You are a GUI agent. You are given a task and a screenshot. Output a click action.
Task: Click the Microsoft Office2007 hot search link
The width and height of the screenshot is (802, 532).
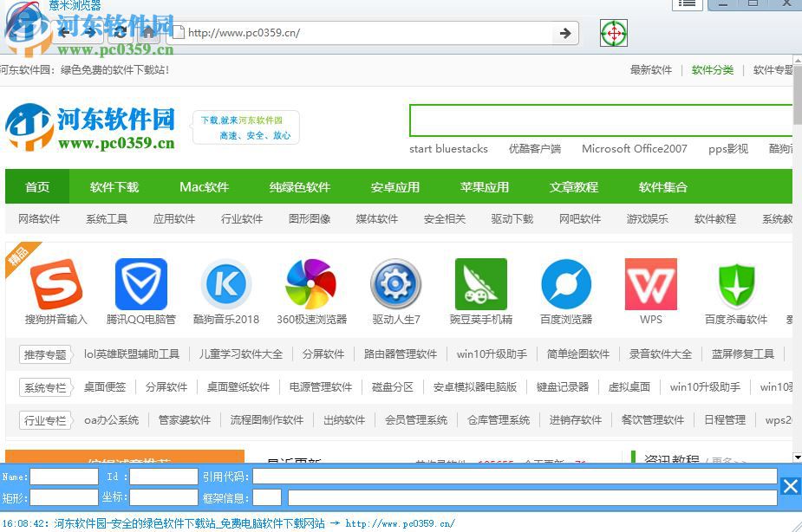click(635, 149)
